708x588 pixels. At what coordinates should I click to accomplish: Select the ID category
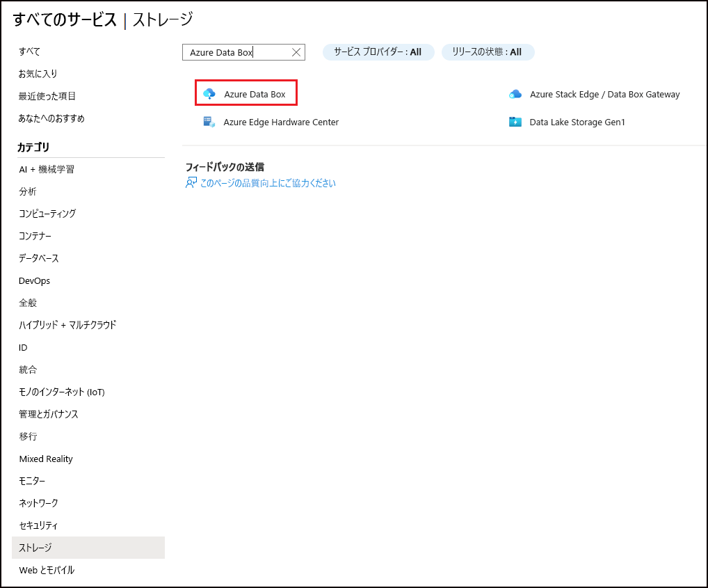[23, 347]
